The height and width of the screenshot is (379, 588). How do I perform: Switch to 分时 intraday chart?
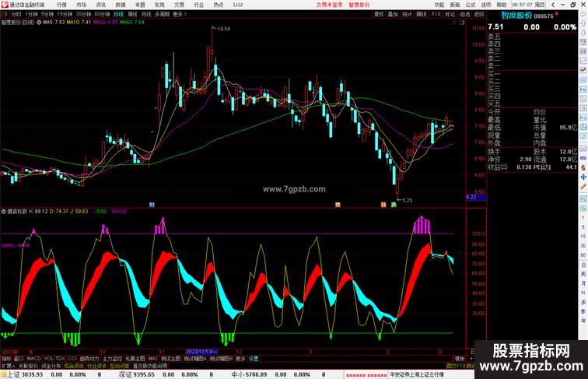coord(16,14)
